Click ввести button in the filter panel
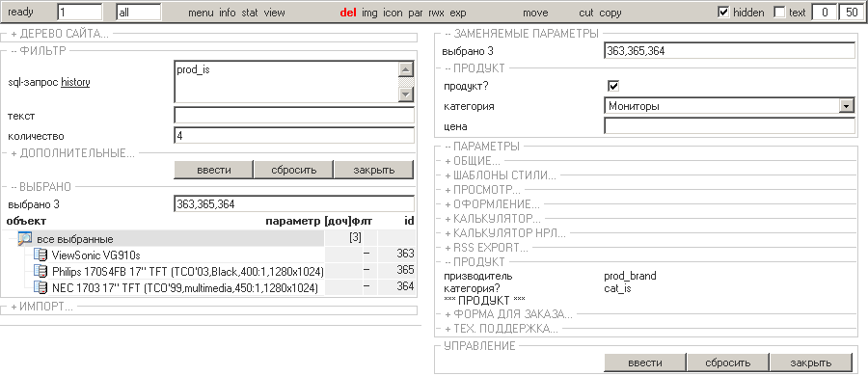This screenshot has height=376, width=868. [214, 170]
